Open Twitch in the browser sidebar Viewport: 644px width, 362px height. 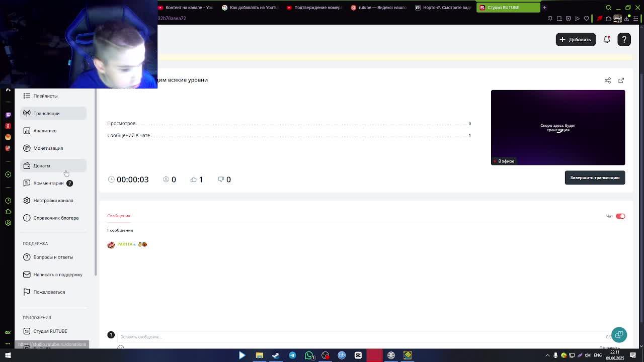point(8,115)
